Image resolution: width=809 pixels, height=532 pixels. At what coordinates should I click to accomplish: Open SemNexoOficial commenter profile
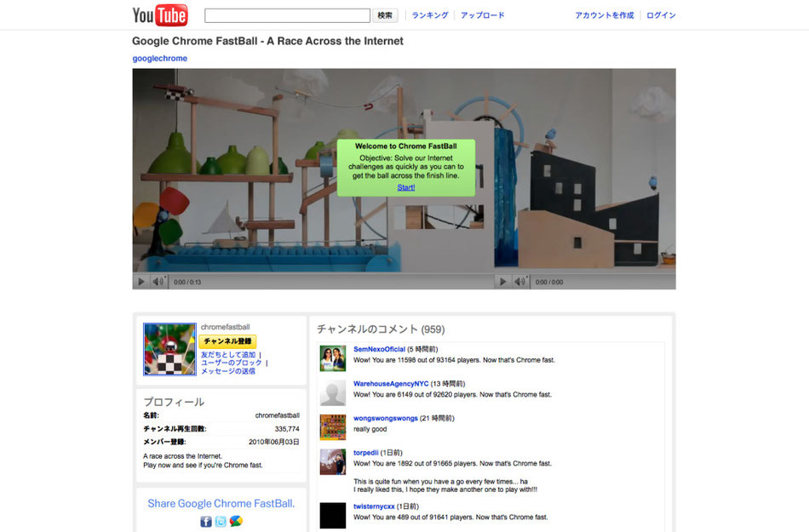point(379,349)
